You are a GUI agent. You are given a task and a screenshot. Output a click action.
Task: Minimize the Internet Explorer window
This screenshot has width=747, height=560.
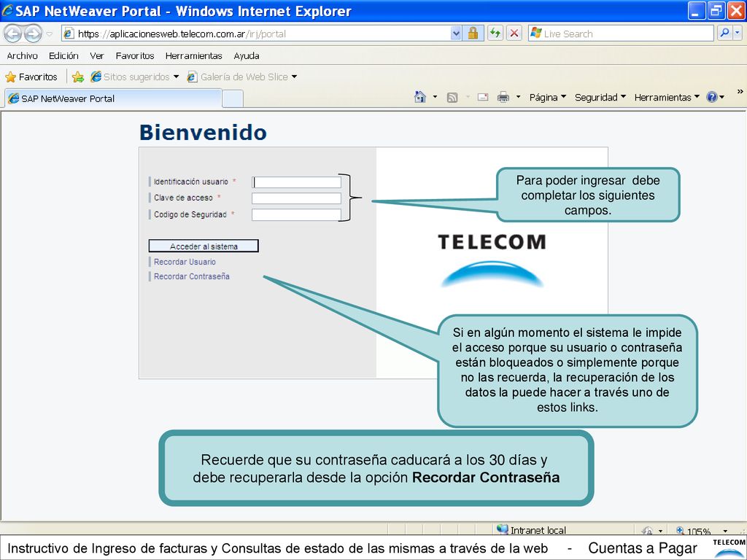[x=697, y=10]
